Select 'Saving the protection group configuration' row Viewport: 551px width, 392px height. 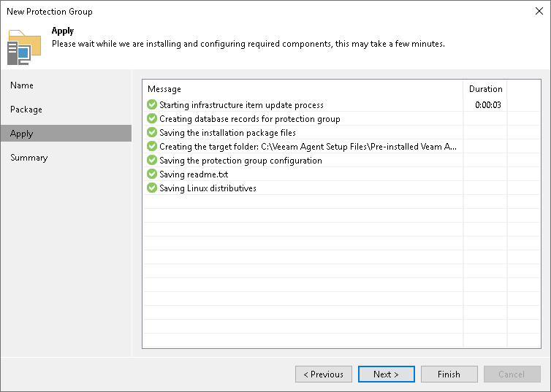point(341,160)
